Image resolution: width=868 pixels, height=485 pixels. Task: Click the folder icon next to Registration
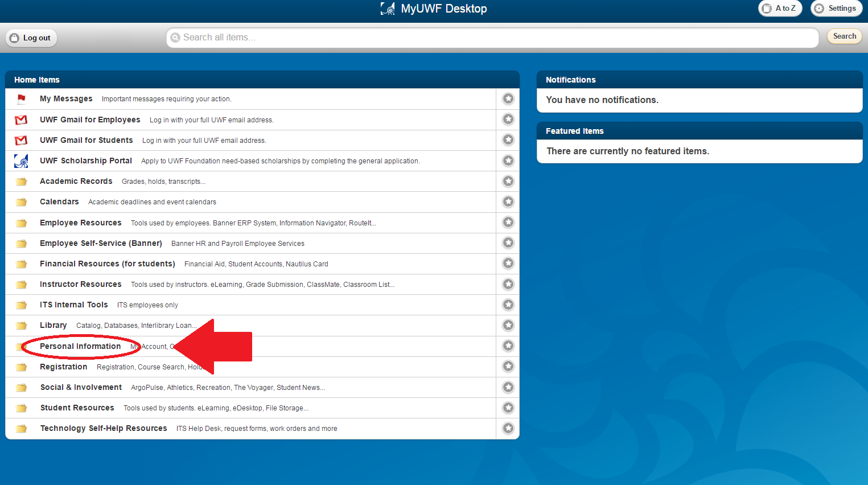21,367
